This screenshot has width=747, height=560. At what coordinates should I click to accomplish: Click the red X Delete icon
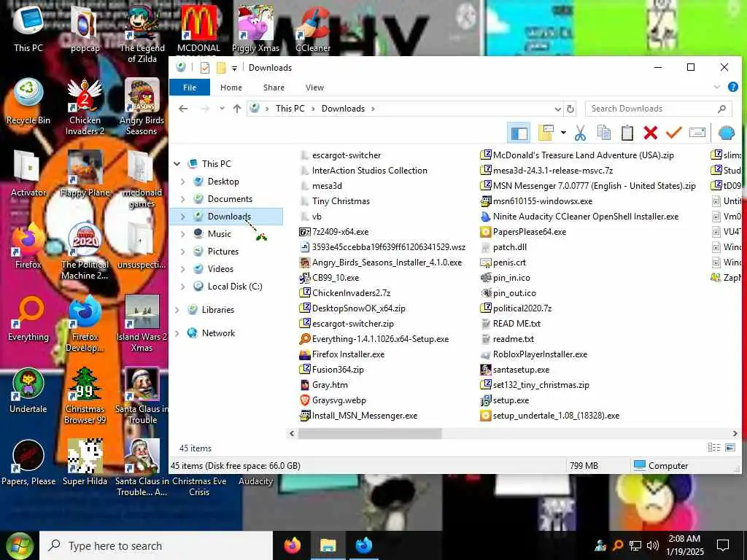tap(650, 133)
